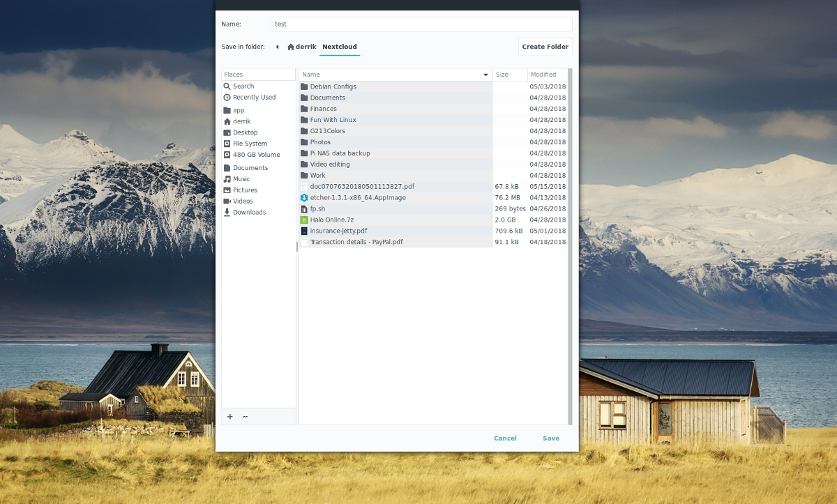Click the Debian Configs folder icon

(304, 86)
